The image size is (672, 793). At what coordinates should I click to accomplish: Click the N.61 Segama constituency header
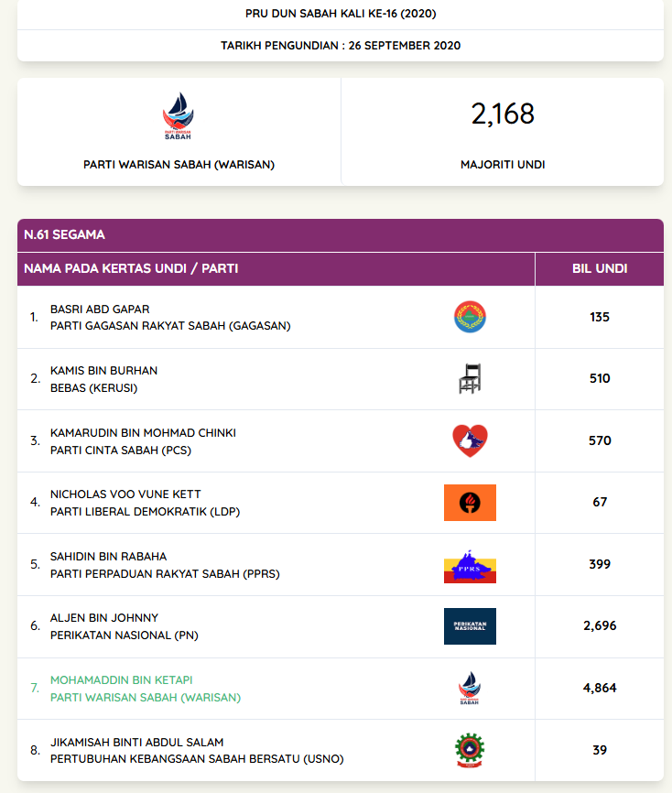tap(65, 234)
